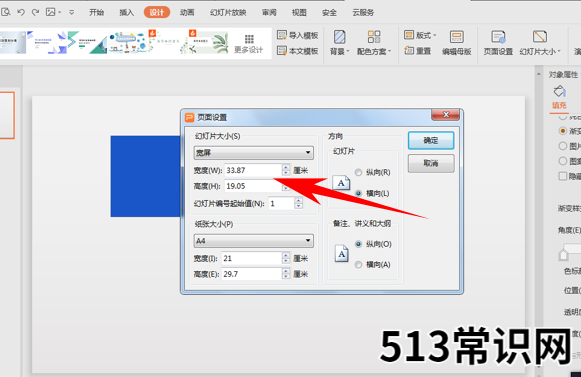Select 横向(A) notes orientation radio
This screenshot has width=581, height=377.
coord(358,264)
